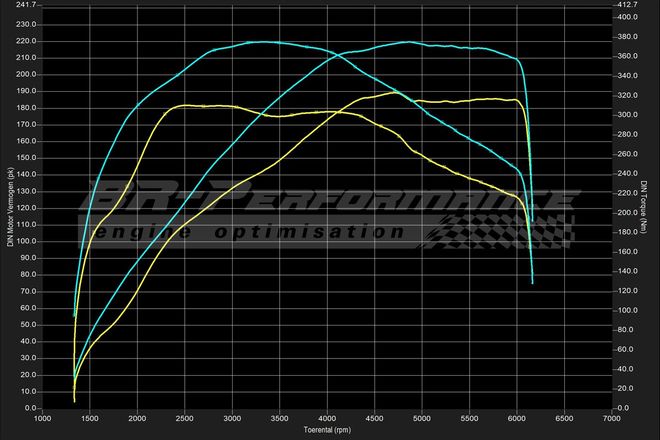660x440 pixels.
Task: Click the 100.0 label on left power axis
Action: point(28,241)
